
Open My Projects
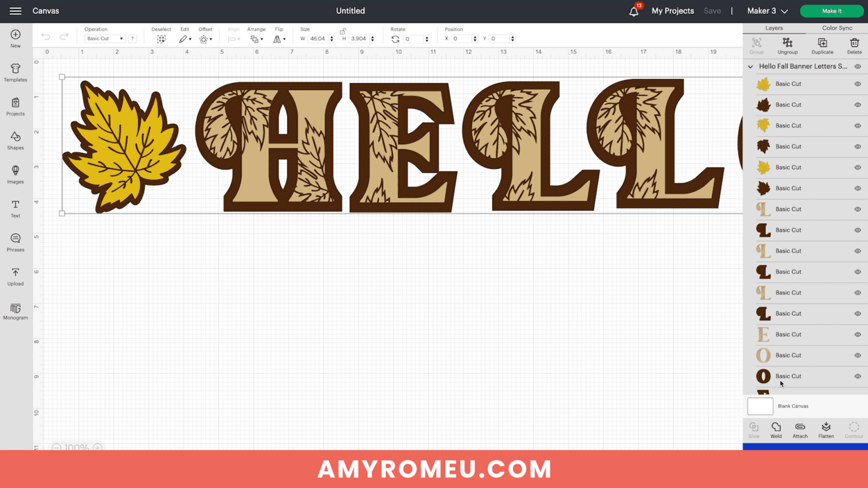point(672,11)
